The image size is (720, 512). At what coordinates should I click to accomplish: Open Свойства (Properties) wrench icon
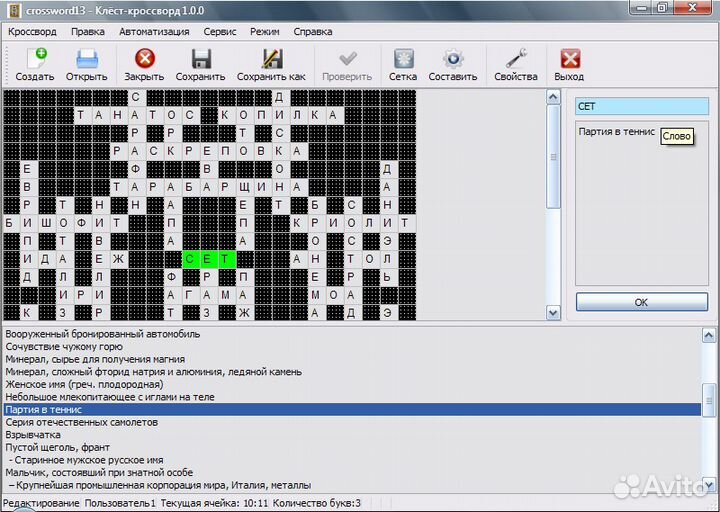click(x=516, y=59)
